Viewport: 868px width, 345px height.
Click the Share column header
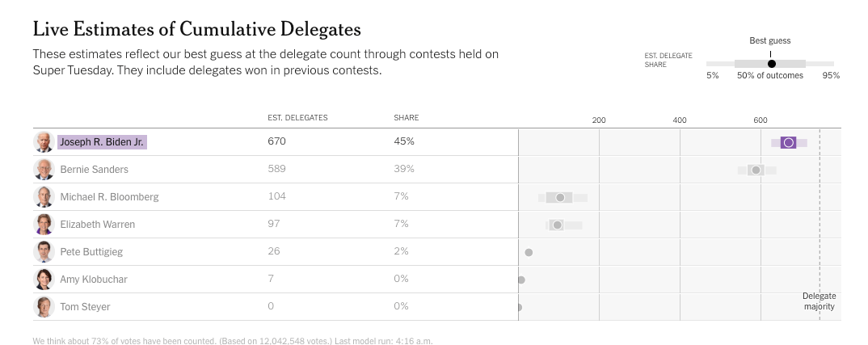406,118
